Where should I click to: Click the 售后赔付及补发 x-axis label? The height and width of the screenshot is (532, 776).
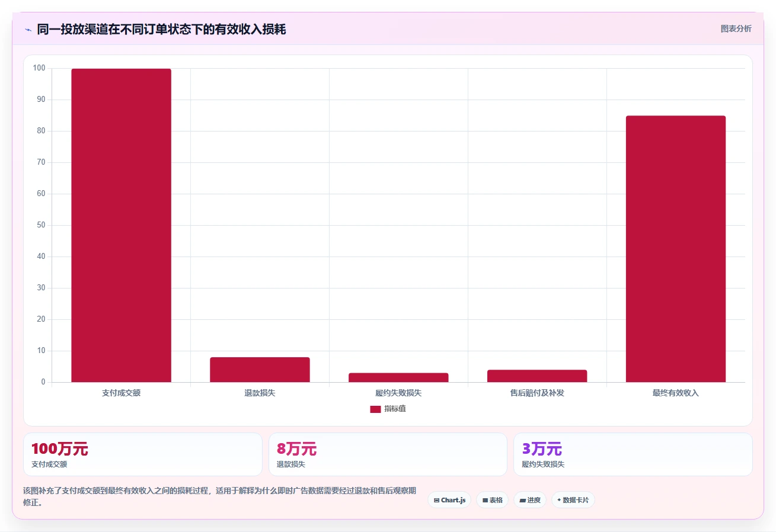[537, 393]
